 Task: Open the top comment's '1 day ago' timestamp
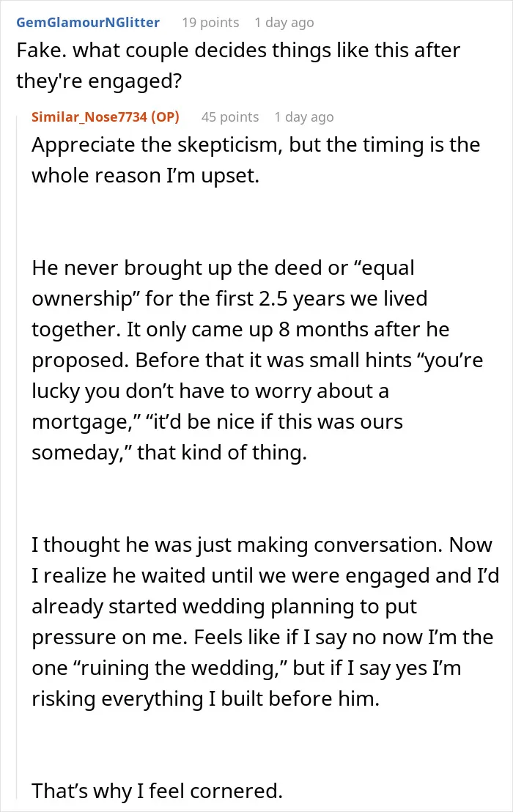tap(284, 23)
